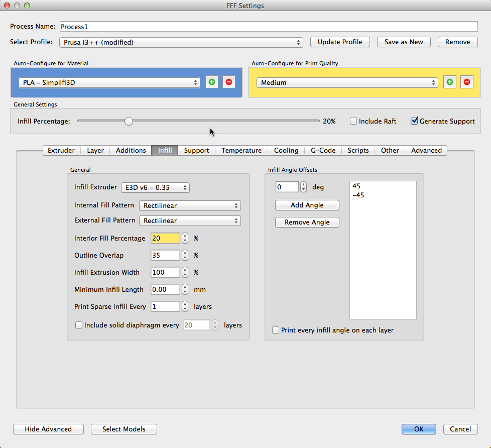
Task: Click the Print Sparse Infill Every stepper
Action: [x=185, y=306]
